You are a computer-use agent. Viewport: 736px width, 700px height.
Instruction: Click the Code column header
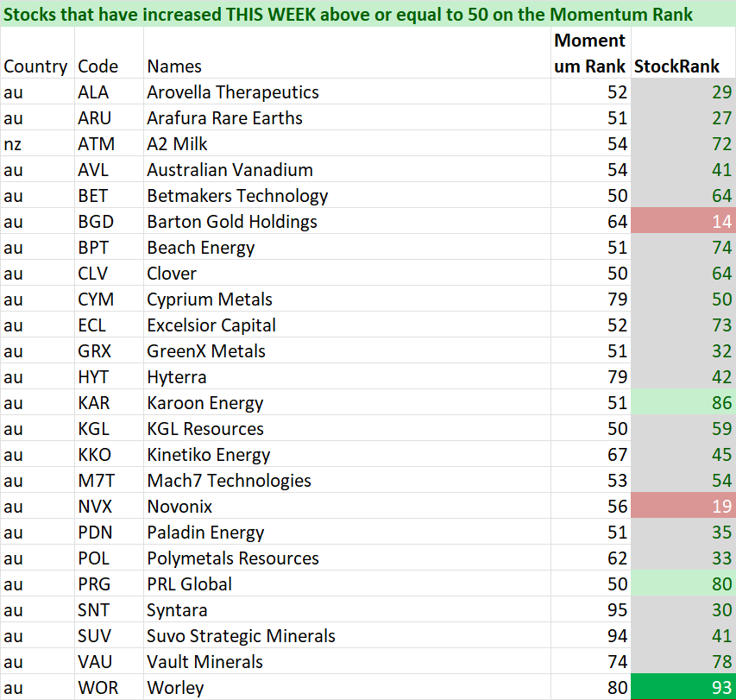click(x=109, y=53)
